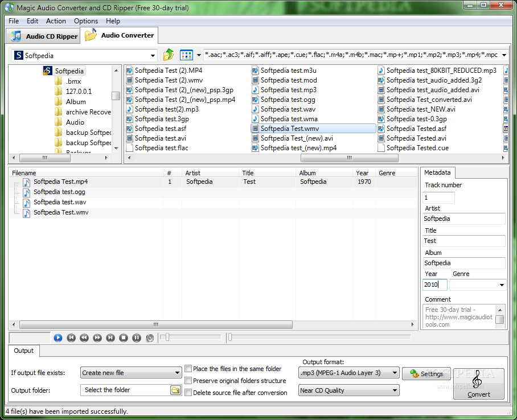Click Softpedia test.ogg file icon in list

tap(26, 192)
